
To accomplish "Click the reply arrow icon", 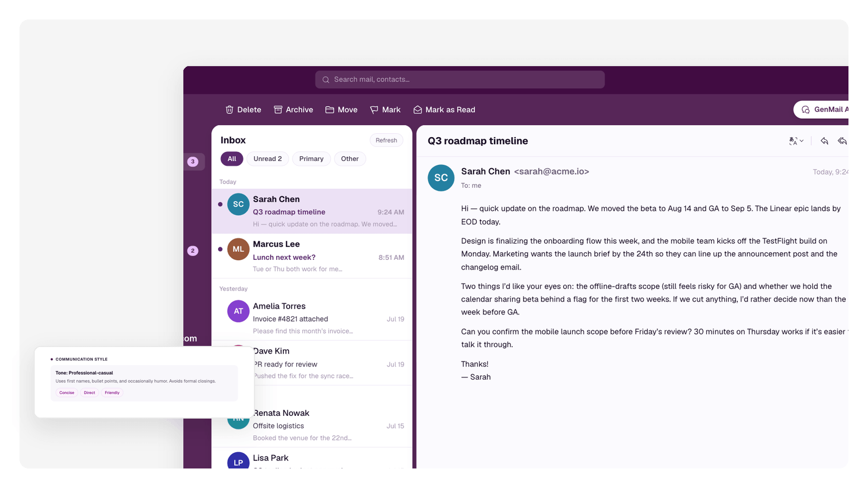I will pyautogui.click(x=824, y=141).
